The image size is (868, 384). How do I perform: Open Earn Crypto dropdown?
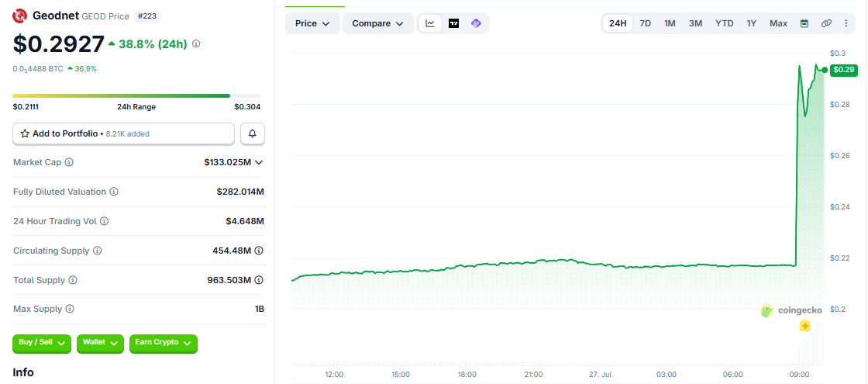[x=164, y=343]
